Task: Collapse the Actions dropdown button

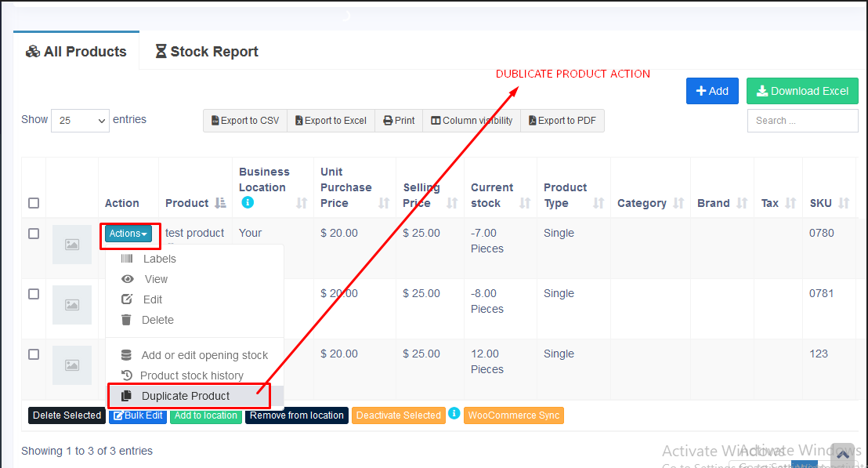Action: coord(128,234)
